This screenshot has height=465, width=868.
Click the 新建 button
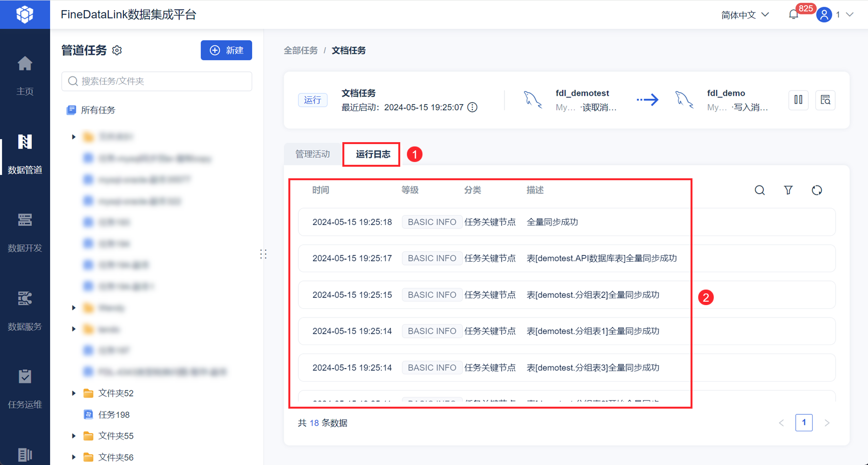click(x=226, y=50)
